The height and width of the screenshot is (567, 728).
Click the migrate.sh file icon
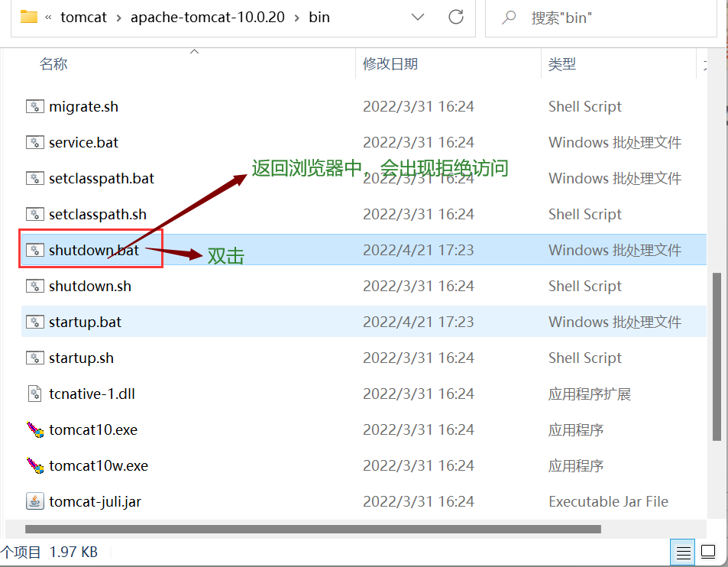35,106
